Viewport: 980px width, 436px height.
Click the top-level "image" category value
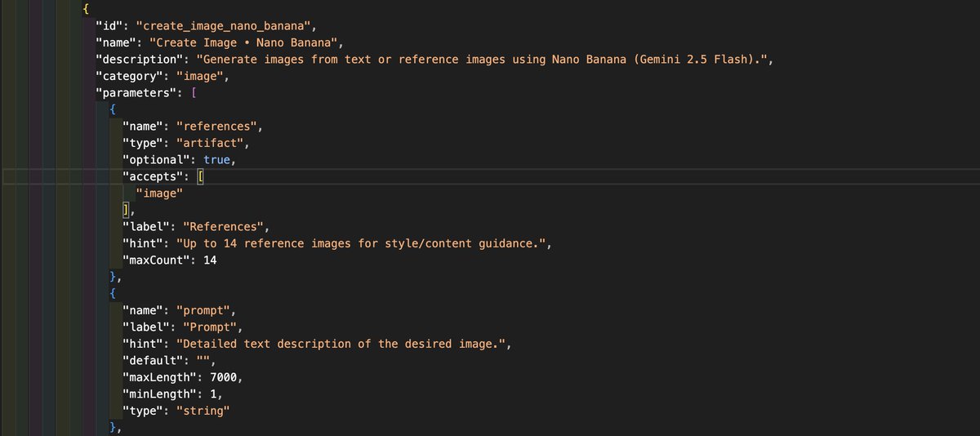pos(199,76)
